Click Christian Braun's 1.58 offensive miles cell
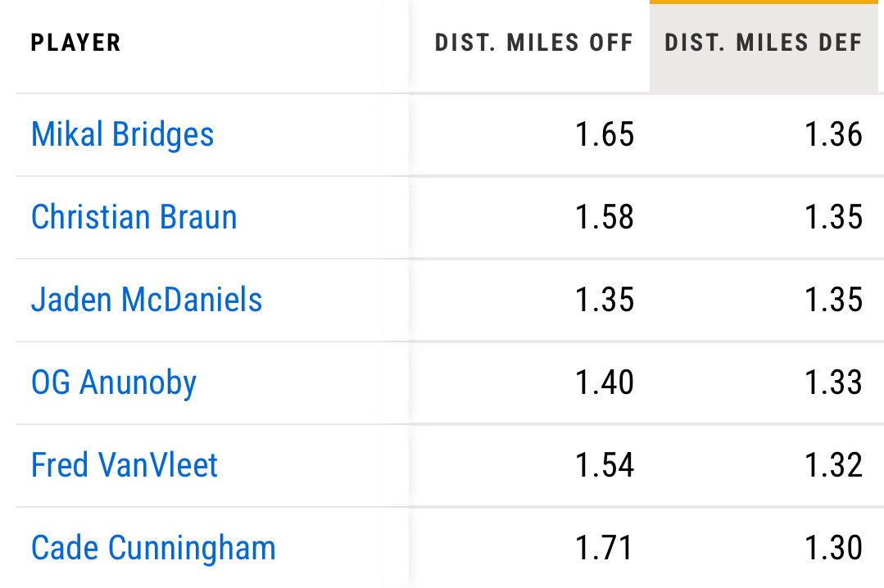This screenshot has height=588, width=884. [605, 217]
